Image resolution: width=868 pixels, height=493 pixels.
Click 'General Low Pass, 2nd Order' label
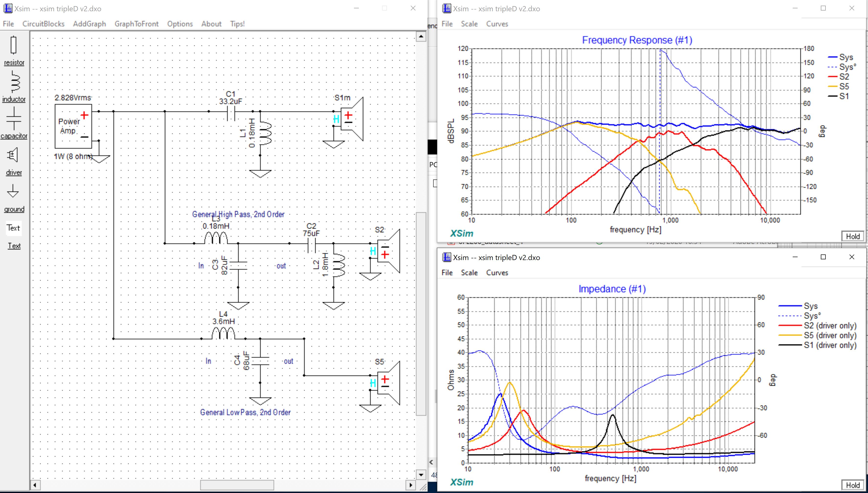pos(245,412)
